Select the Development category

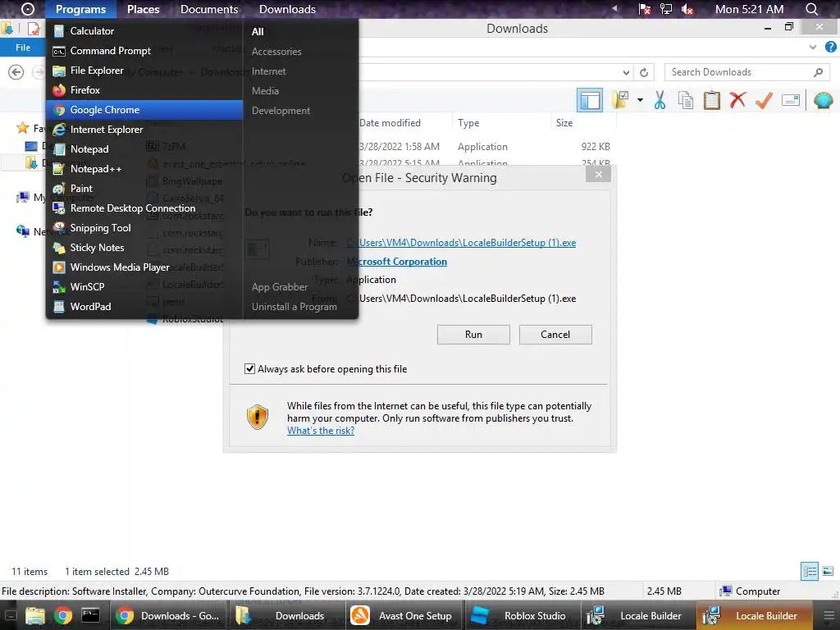point(281,111)
